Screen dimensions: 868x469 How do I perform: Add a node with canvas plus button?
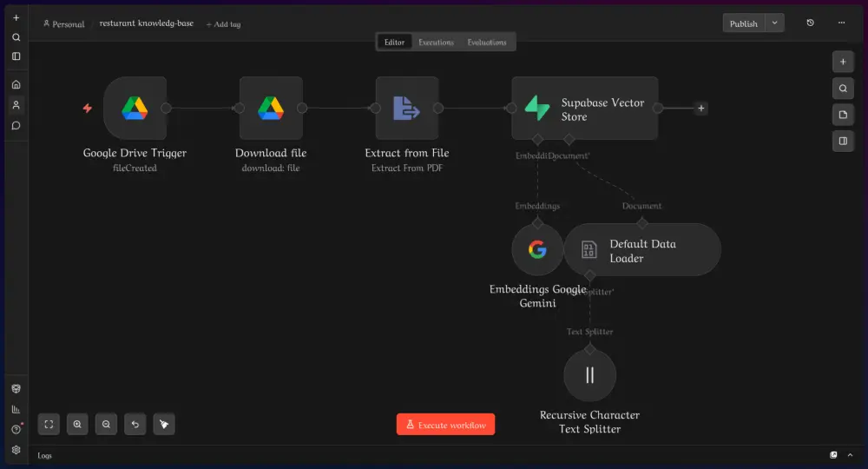coord(843,62)
